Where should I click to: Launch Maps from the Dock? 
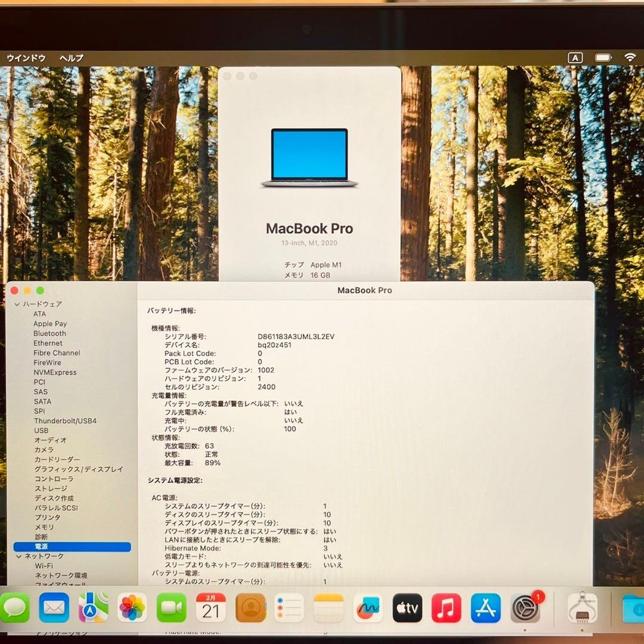point(94,608)
